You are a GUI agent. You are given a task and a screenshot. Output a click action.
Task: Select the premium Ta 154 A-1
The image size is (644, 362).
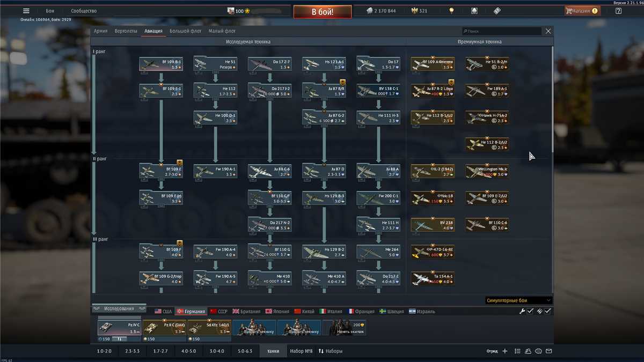433,279
